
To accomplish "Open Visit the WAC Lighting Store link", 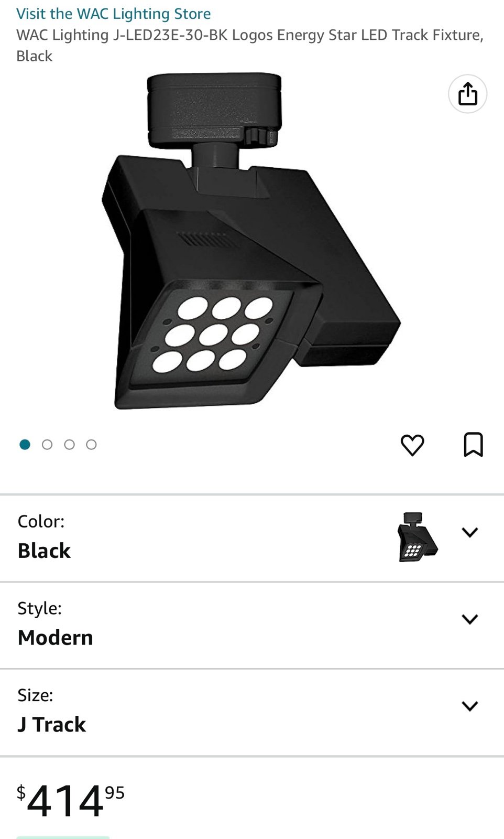I will click(114, 14).
